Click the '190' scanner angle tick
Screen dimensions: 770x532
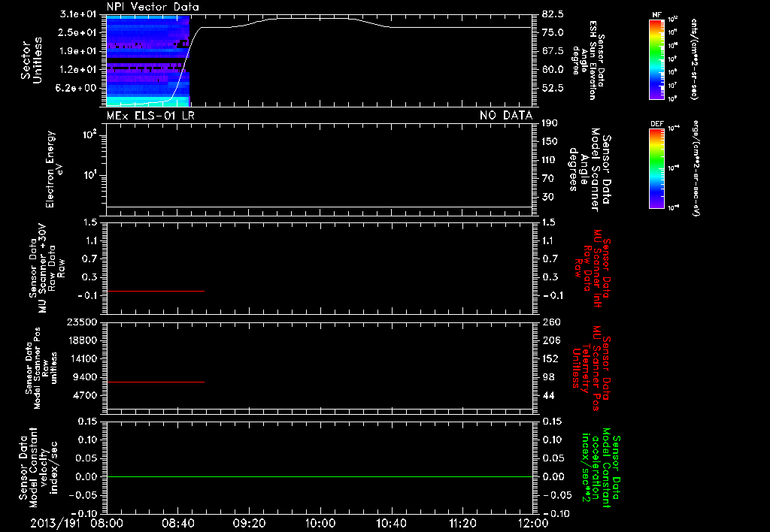550,123
